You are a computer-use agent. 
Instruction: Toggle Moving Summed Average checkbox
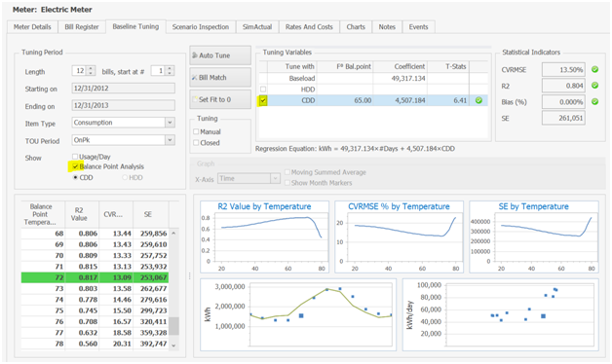(287, 172)
